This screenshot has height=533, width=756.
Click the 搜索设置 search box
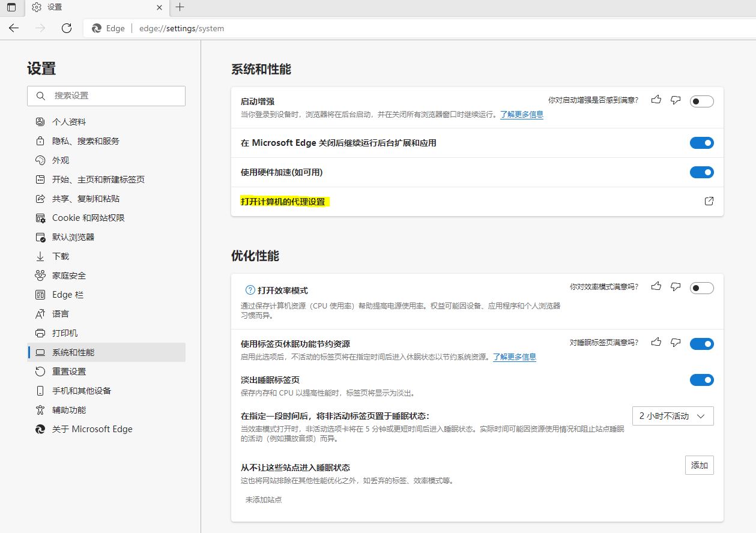(106, 96)
